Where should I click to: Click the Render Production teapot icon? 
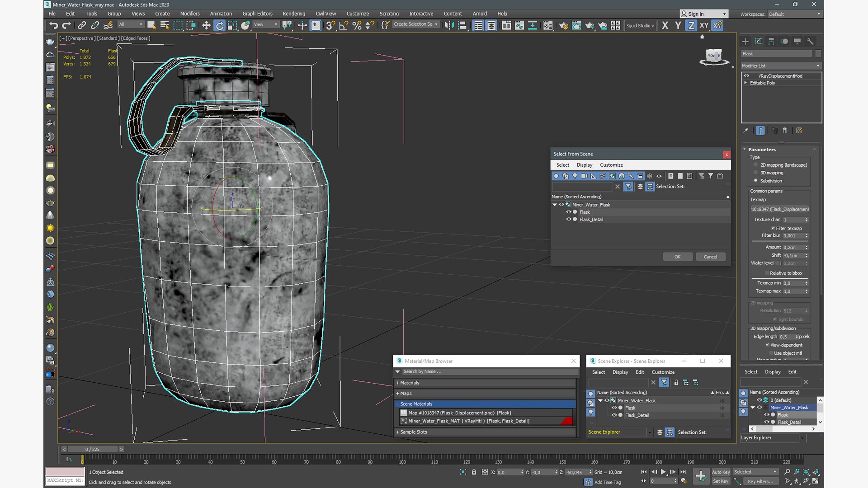[590, 25]
